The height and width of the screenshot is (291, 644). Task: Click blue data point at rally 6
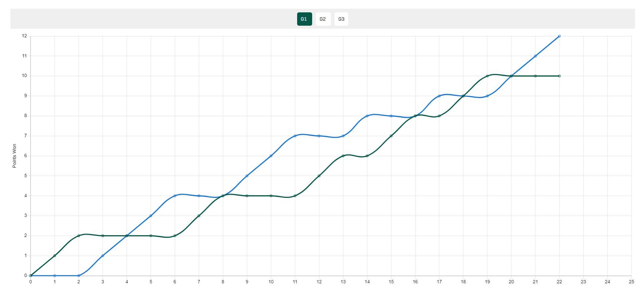pyautogui.click(x=175, y=196)
